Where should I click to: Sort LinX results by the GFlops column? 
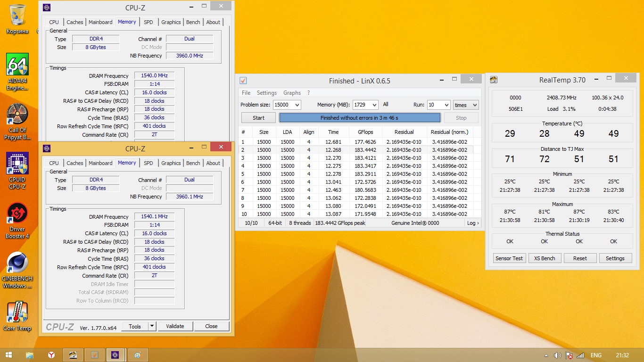[x=365, y=132]
